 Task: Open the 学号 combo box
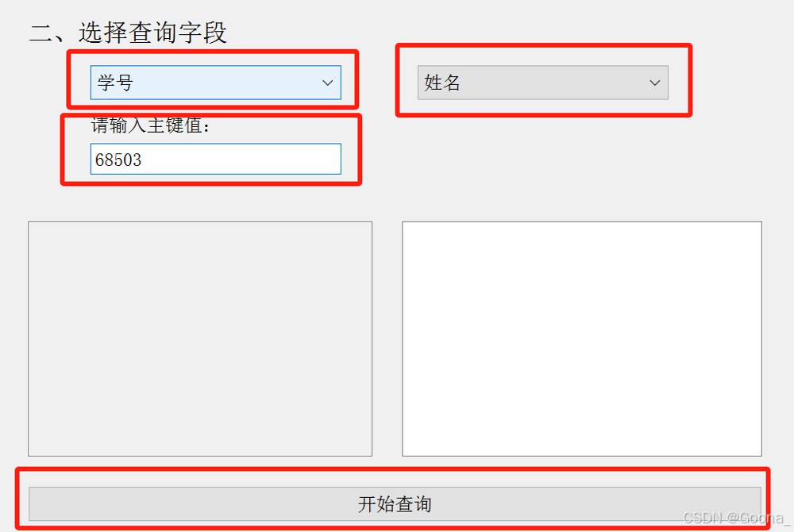[x=216, y=83]
